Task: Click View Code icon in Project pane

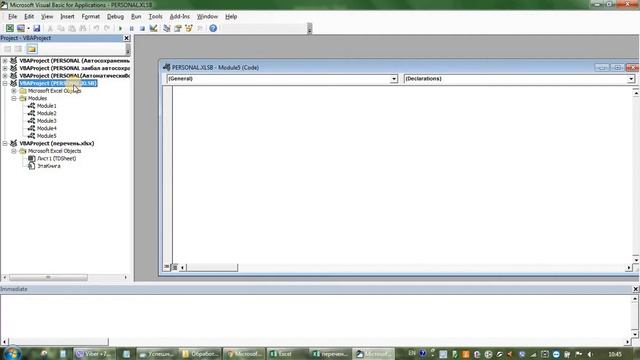Action: pyautogui.click(x=7, y=49)
